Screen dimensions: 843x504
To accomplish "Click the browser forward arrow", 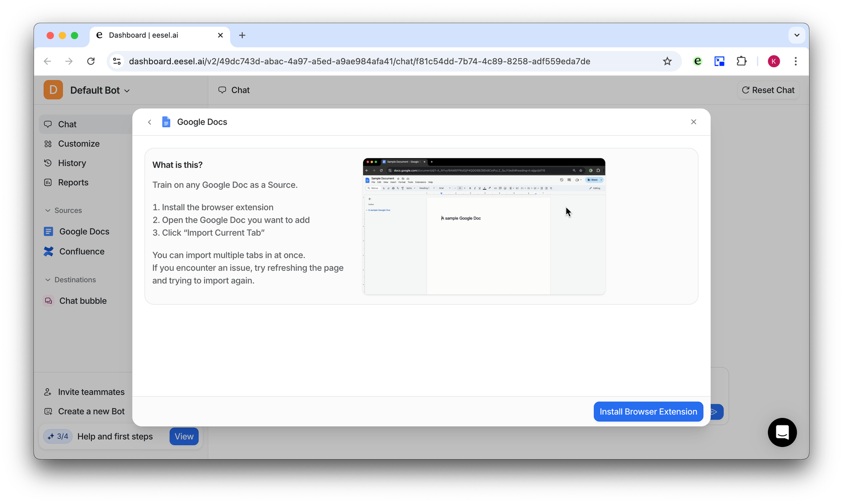I will coord(69,61).
